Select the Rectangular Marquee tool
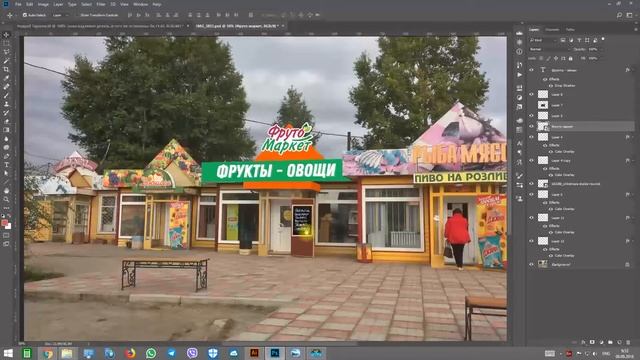This screenshot has width=640, height=360. click(6, 44)
